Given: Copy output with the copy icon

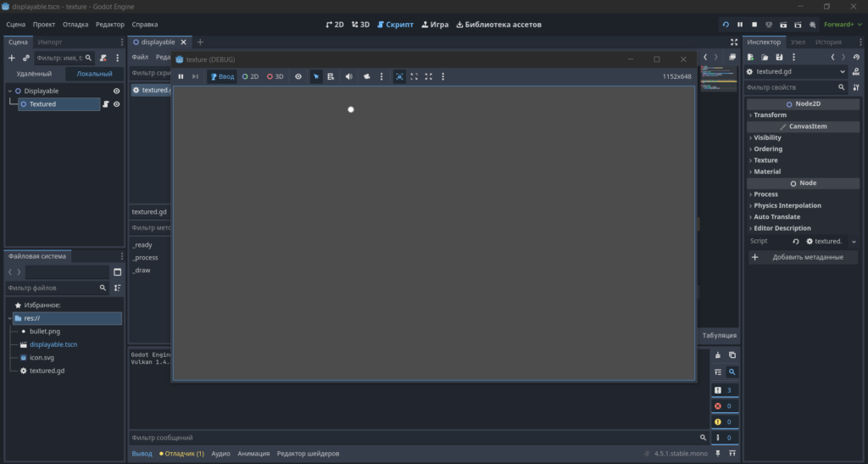Looking at the screenshot, I should click(x=732, y=355).
